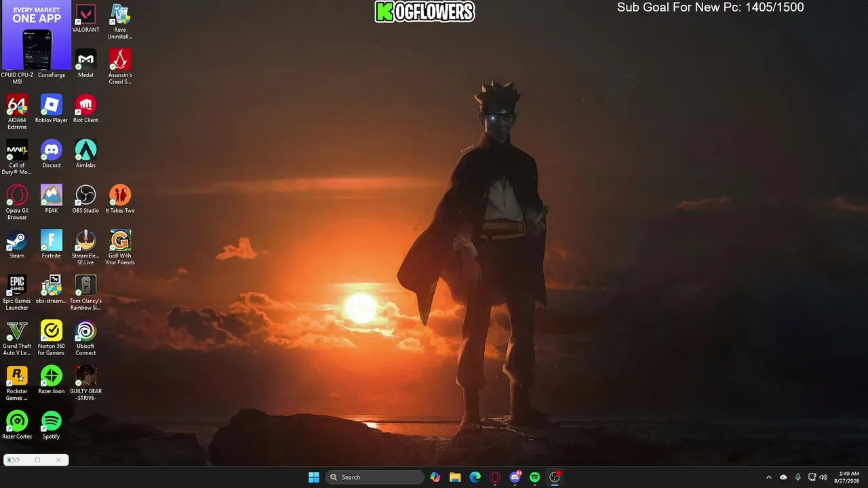Viewport: 868px width, 488px height.
Task: Launch Microsoft Edge from the taskbar
Action: tap(475, 477)
